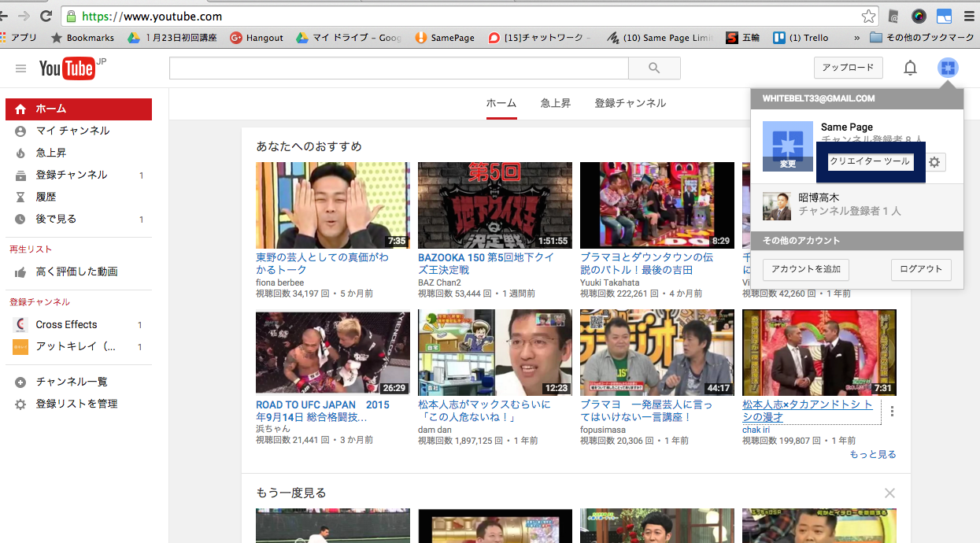The image size is (980, 543).
Task: Open 東野の芸人としての真価がわかるトーク video title
Action: pyautogui.click(x=322, y=264)
